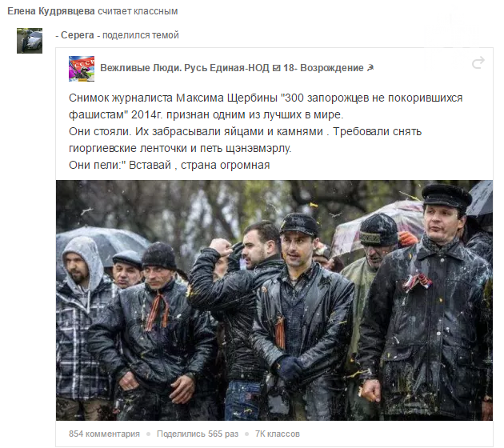
Task: Open Серега's avatar thumbnail
Action: pyautogui.click(x=30, y=41)
